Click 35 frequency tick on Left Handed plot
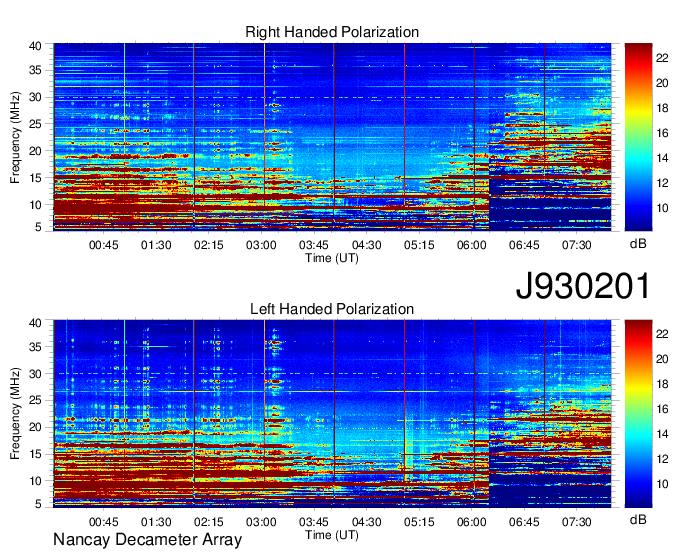This screenshot has width=680, height=552. pyautogui.click(x=35, y=347)
